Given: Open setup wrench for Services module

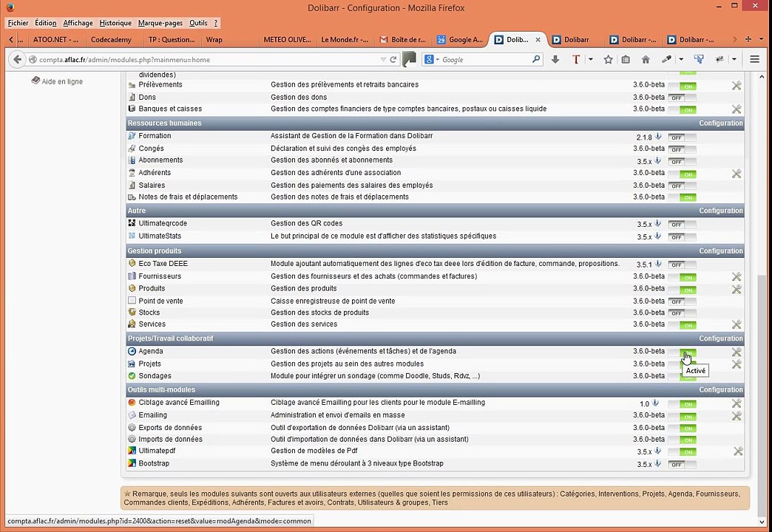Looking at the screenshot, I should (736, 324).
